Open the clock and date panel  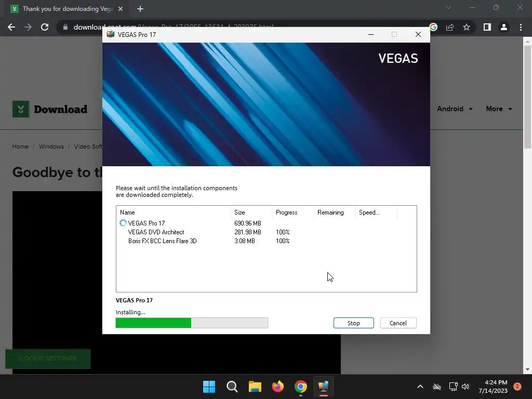click(493, 387)
